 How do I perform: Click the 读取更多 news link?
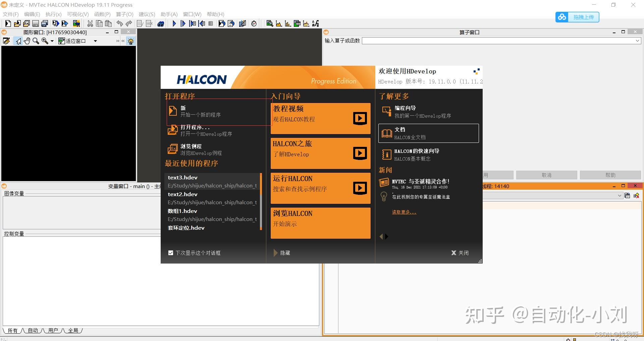(x=404, y=212)
